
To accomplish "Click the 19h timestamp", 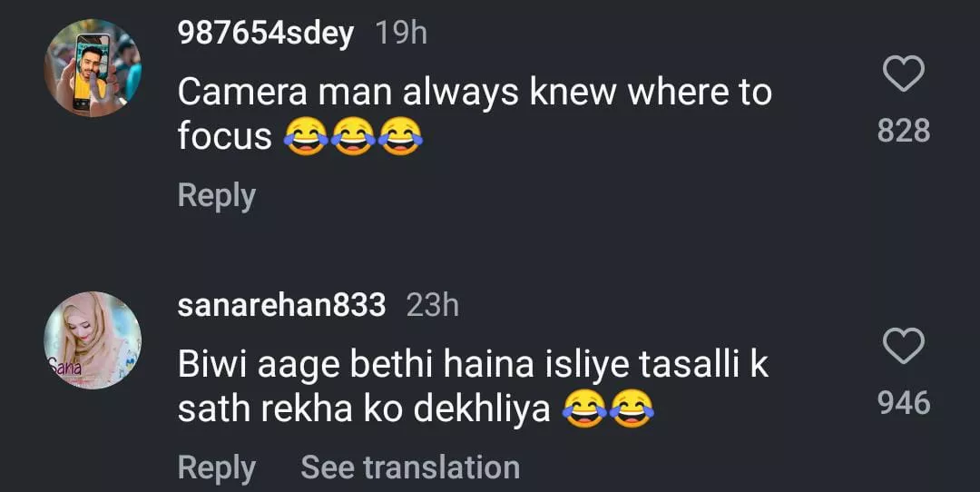I will pos(401,34).
